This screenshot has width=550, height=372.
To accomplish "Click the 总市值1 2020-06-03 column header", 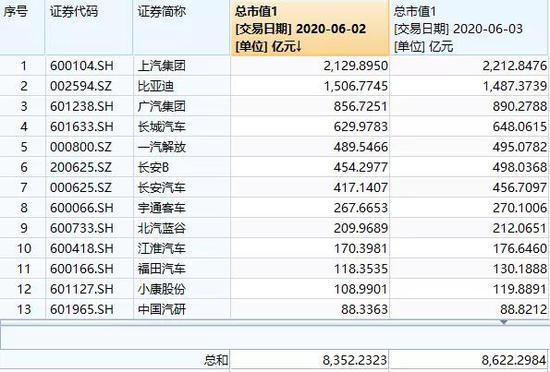I will (x=470, y=27).
